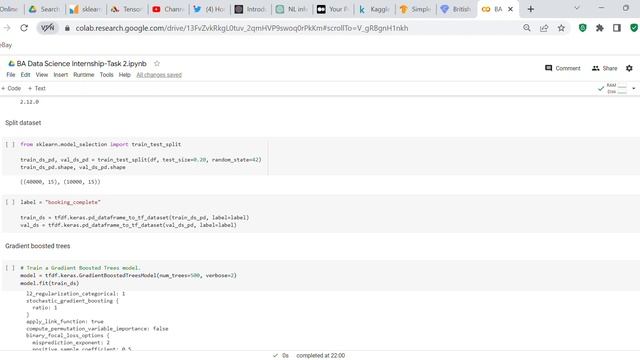Viewport: 640px width, 360px height.
Task: Switch to the Search browser tab
Action: point(44,9)
